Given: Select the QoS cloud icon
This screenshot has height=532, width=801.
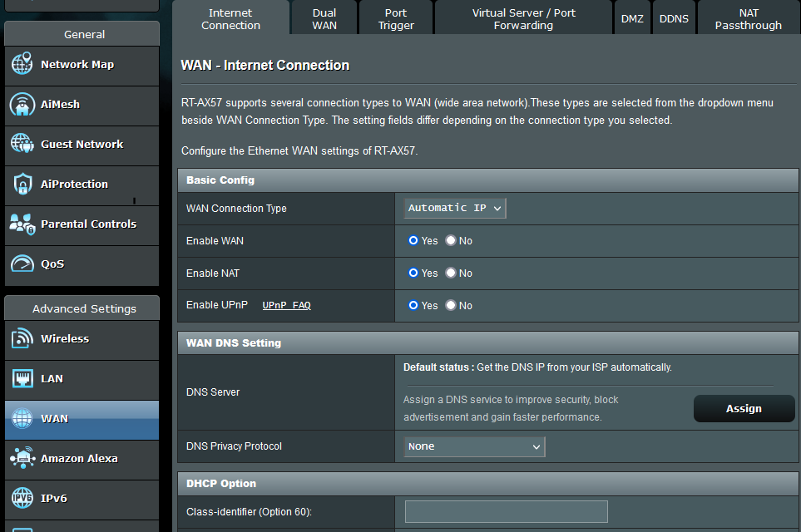Looking at the screenshot, I should tap(22, 264).
